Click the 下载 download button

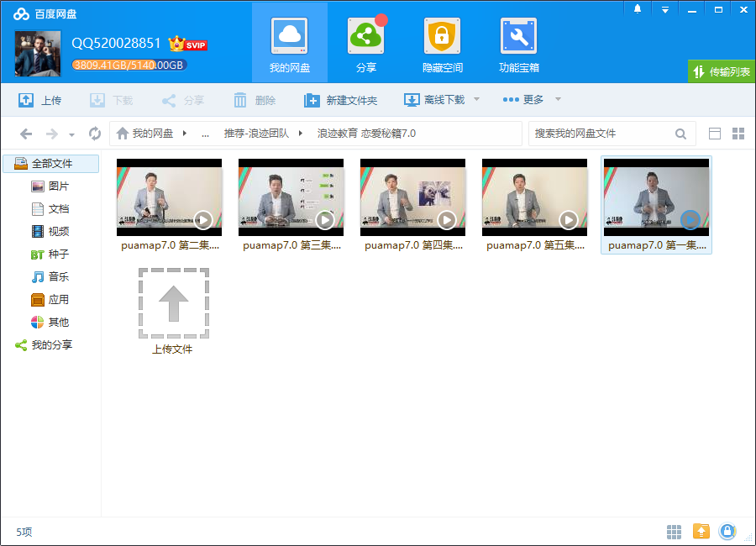[112, 100]
